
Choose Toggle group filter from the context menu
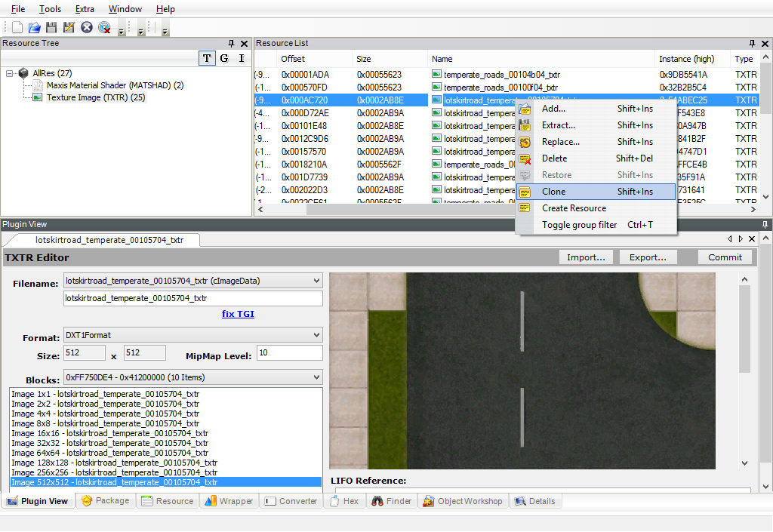point(596,225)
